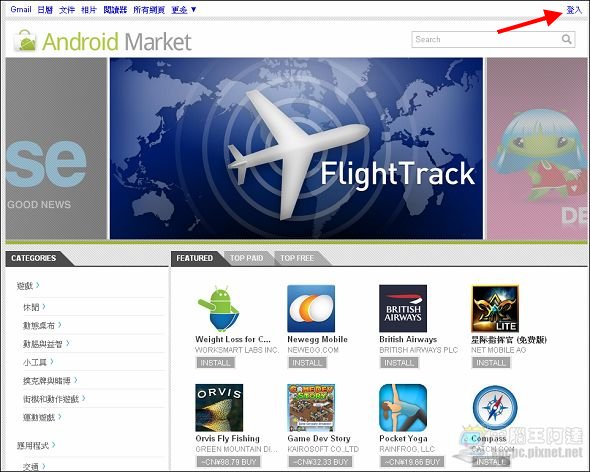Click inside the Search input field
Screen dimensions: 590x472
[487, 39]
